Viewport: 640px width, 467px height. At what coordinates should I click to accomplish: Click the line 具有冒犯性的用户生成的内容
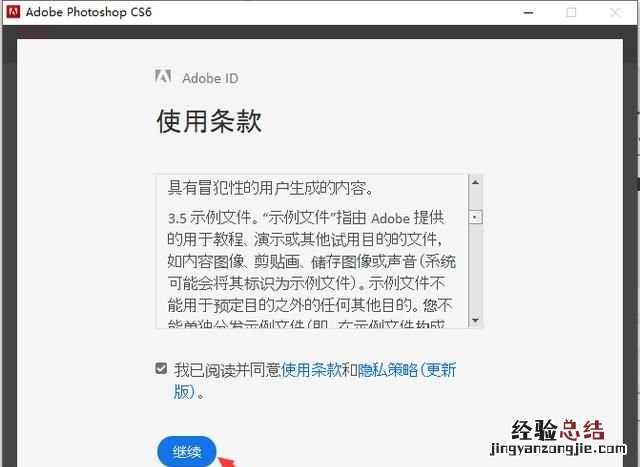(271, 188)
